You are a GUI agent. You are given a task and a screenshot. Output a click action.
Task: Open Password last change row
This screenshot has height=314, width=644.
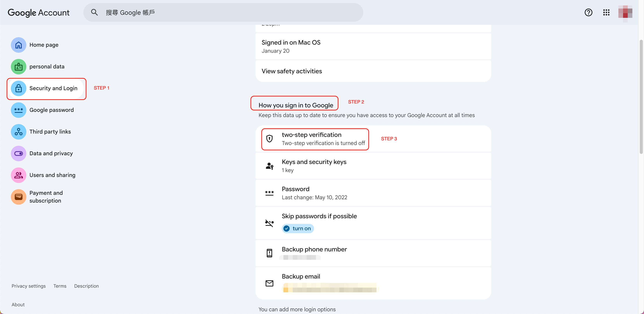[373, 193]
